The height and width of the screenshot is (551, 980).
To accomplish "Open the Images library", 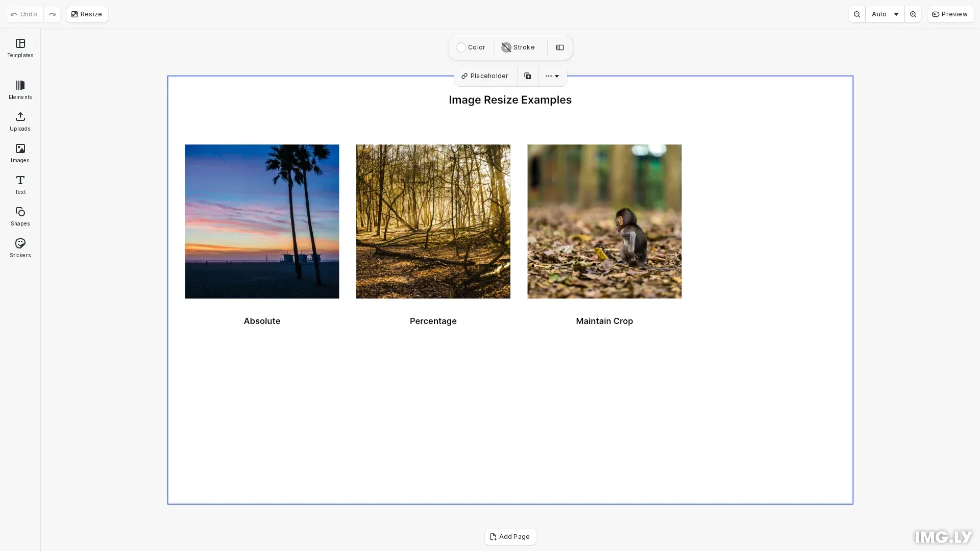I will tap(20, 153).
